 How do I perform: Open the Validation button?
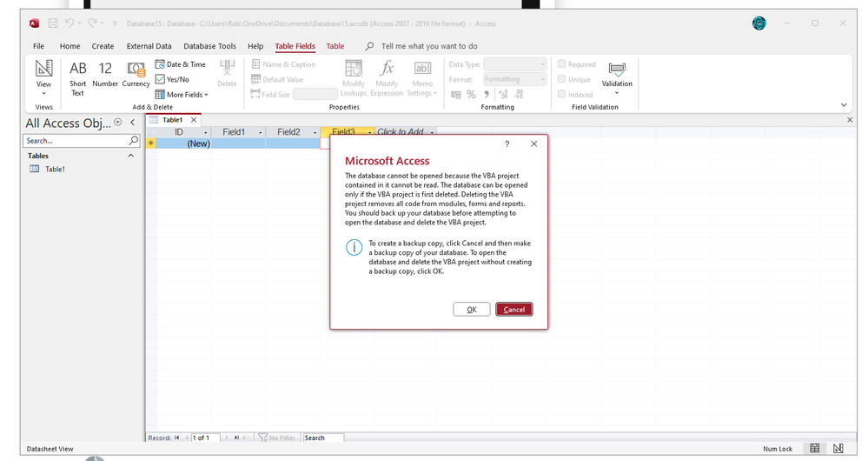tap(617, 77)
